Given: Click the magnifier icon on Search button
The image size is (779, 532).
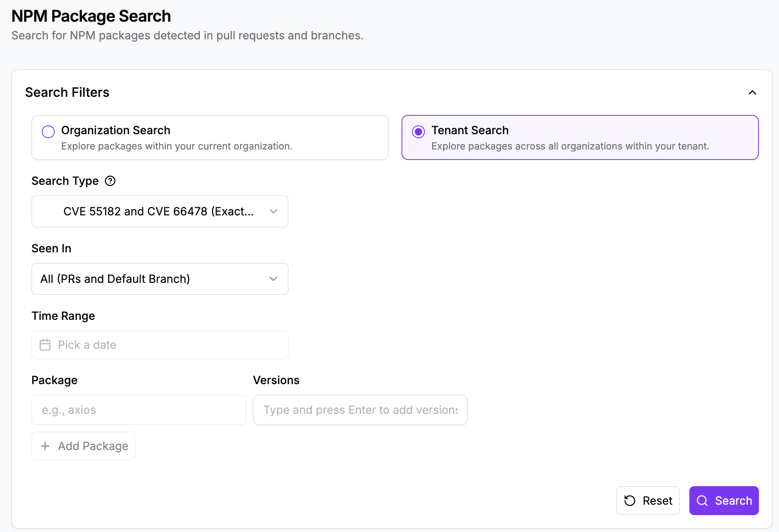Looking at the screenshot, I should click(x=702, y=501).
